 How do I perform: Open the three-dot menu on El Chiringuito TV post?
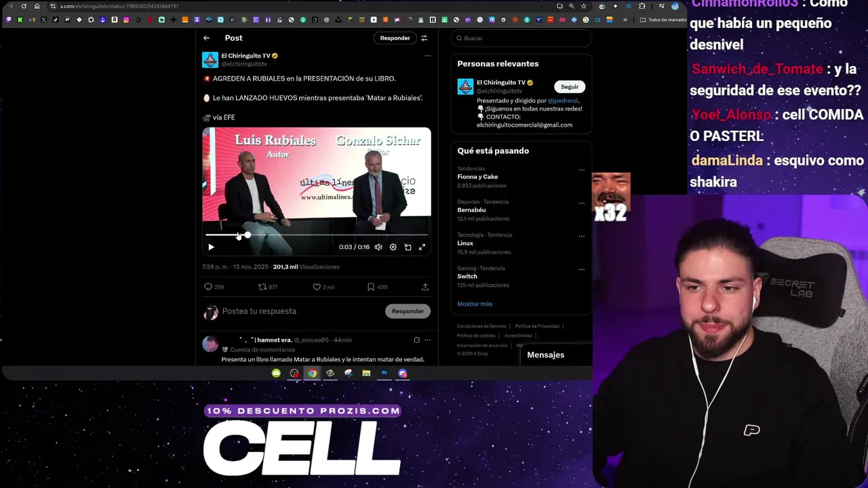tap(427, 56)
